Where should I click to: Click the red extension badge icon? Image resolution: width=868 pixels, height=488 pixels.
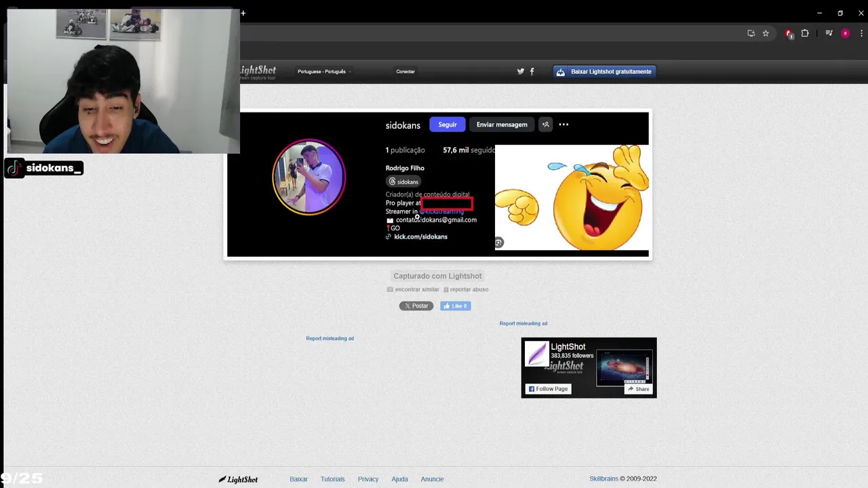[789, 34]
